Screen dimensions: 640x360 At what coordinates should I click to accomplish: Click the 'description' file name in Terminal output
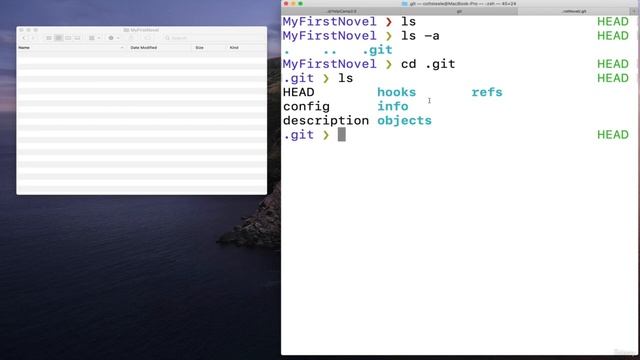(x=326, y=121)
